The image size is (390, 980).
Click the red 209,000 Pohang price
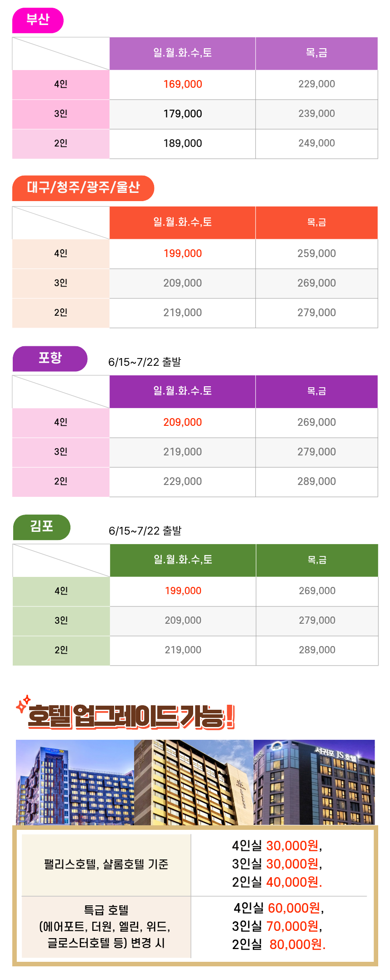coord(183,422)
